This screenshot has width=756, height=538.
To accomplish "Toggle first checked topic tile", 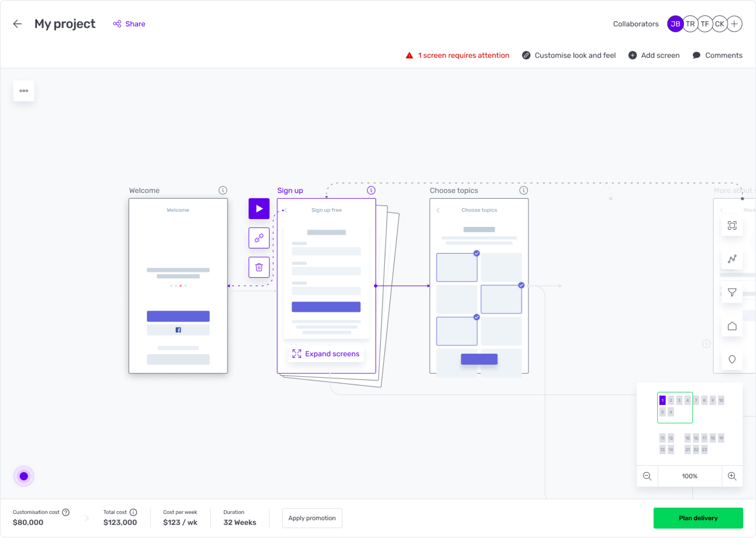I will 456,267.
